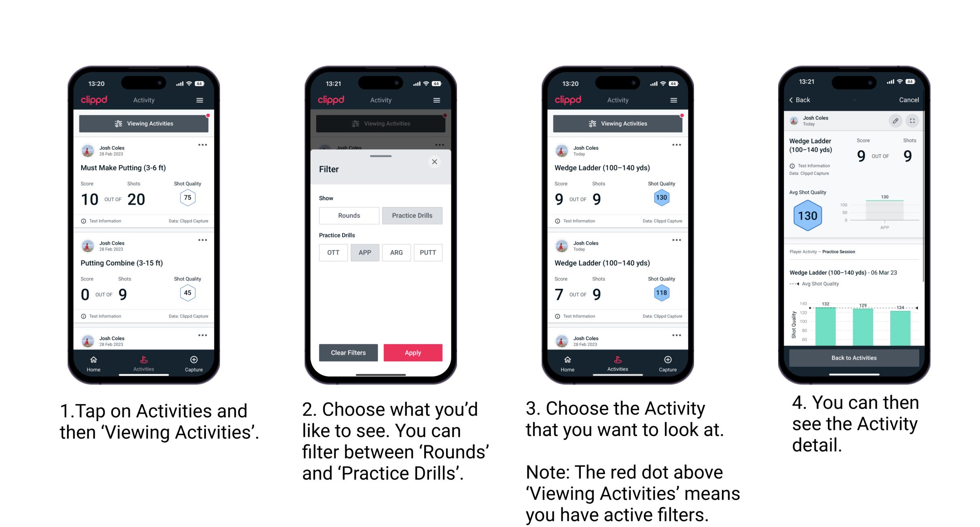
Task: Tap the Capture icon in bottom nav
Action: click(x=195, y=361)
